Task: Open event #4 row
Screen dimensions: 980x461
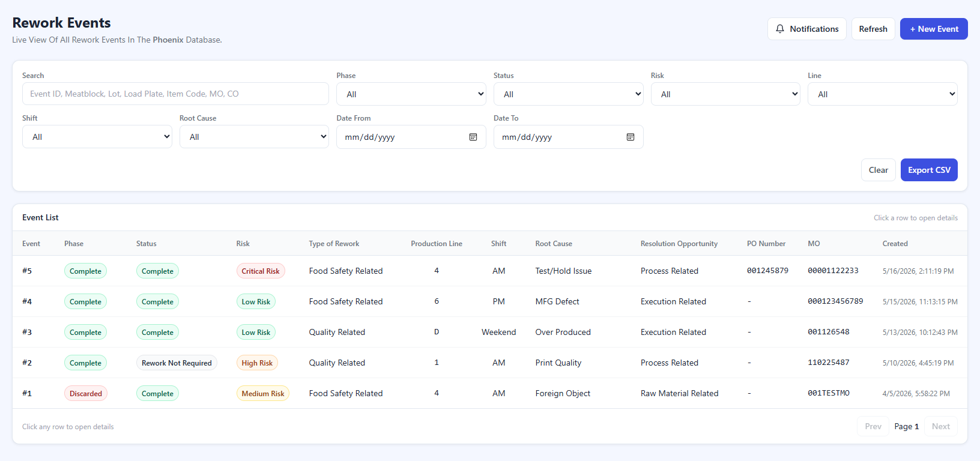Action: tap(490, 301)
